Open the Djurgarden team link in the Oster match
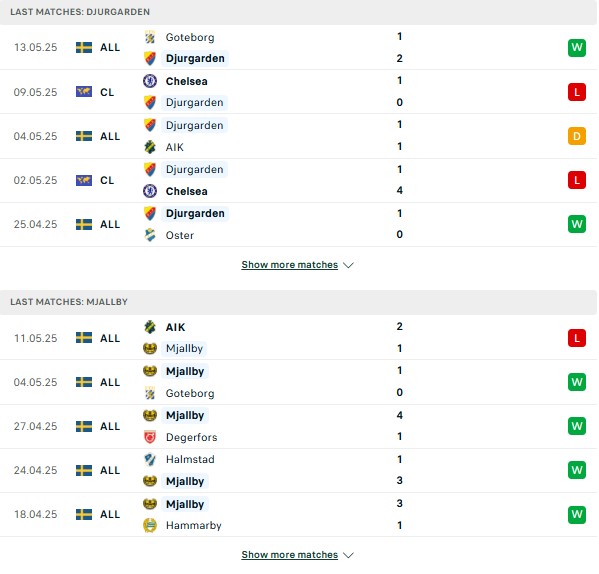This screenshot has height=574, width=599. [x=195, y=213]
